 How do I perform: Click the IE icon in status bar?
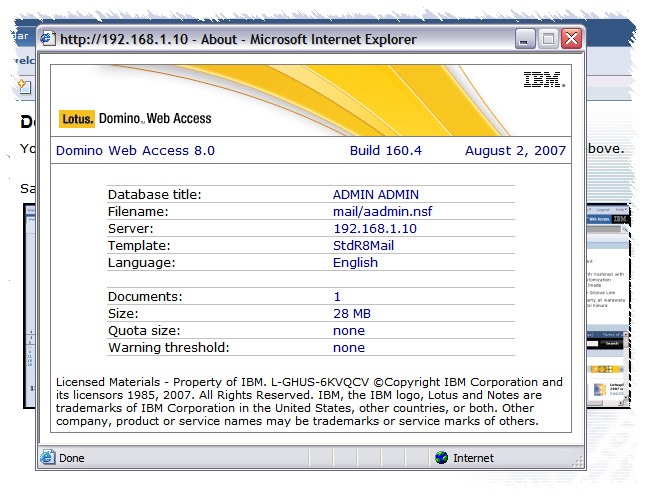(48, 457)
